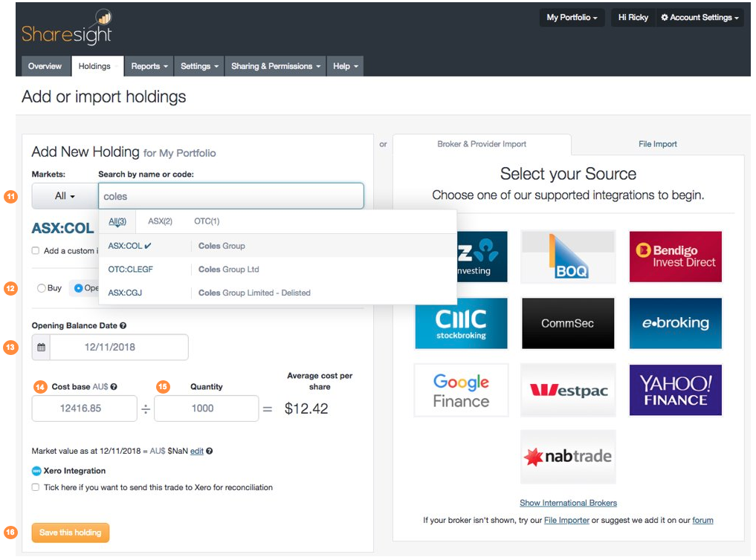This screenshot has height=560, width=756.
Task: Select the Buy radio button
Action: click(x=42, y=288)
